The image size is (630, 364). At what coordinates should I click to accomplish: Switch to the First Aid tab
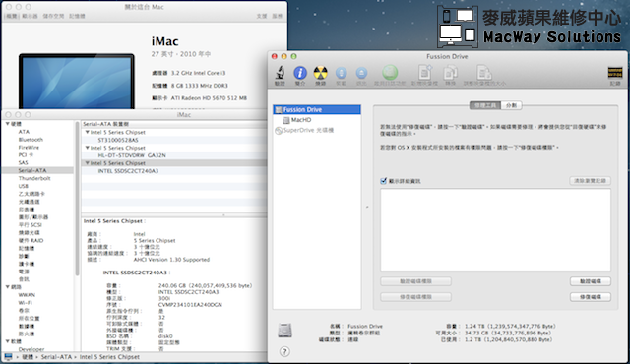point(485,105)
